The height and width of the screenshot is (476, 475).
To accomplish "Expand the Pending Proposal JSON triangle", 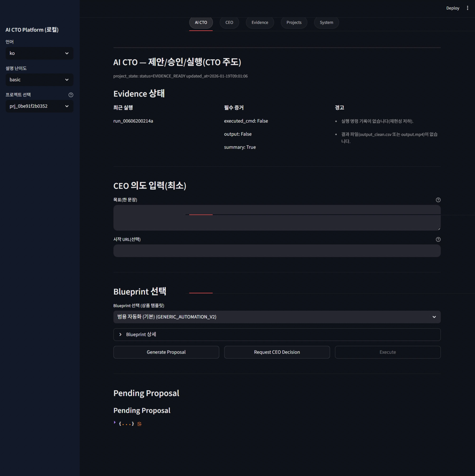I will tap(115, 423).
